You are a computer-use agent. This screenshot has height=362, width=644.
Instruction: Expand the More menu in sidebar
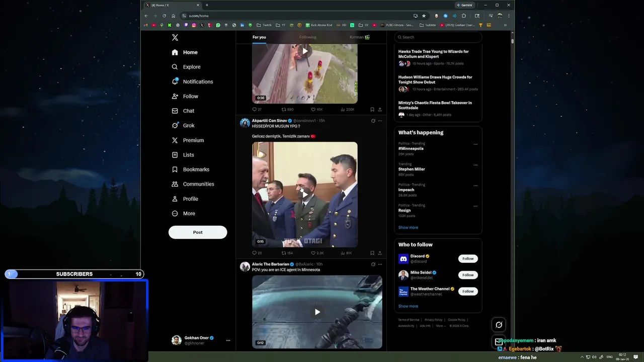(x=183, y=213)
